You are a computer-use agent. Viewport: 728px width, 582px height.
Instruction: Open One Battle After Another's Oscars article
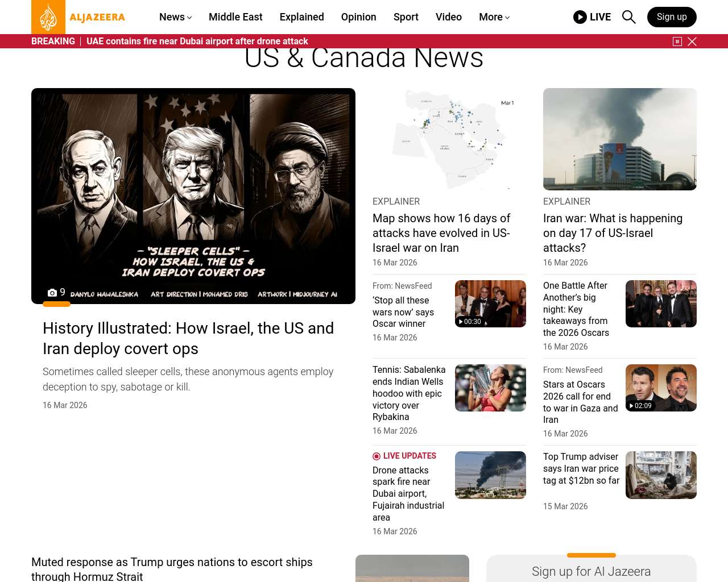click(x=576, y=309)
